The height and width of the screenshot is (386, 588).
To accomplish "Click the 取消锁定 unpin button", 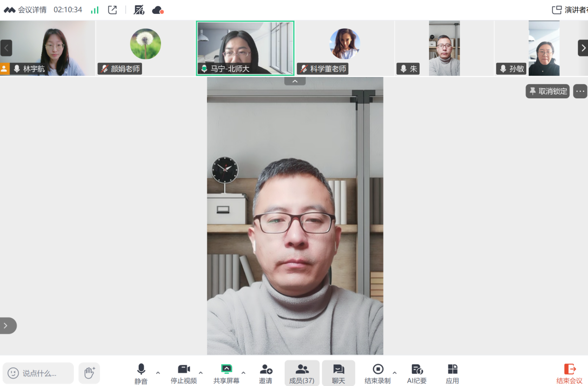I will pyautogui.click(x=548, y=91).
